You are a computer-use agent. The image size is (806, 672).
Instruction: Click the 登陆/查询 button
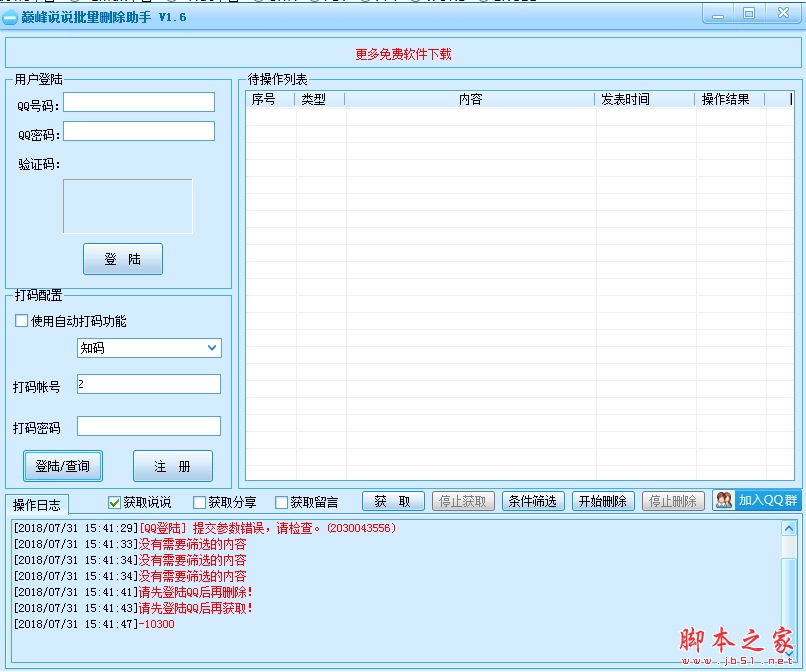(x=62, y=466)
